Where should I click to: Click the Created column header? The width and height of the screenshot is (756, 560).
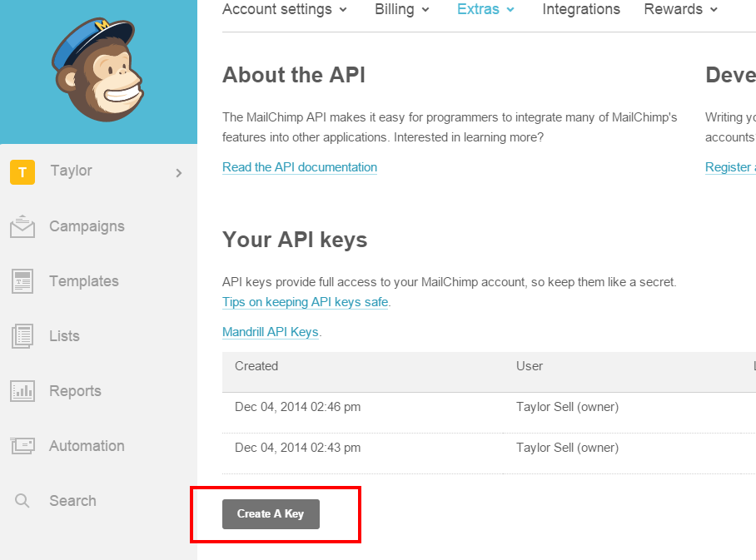click(x=256, y=366)
